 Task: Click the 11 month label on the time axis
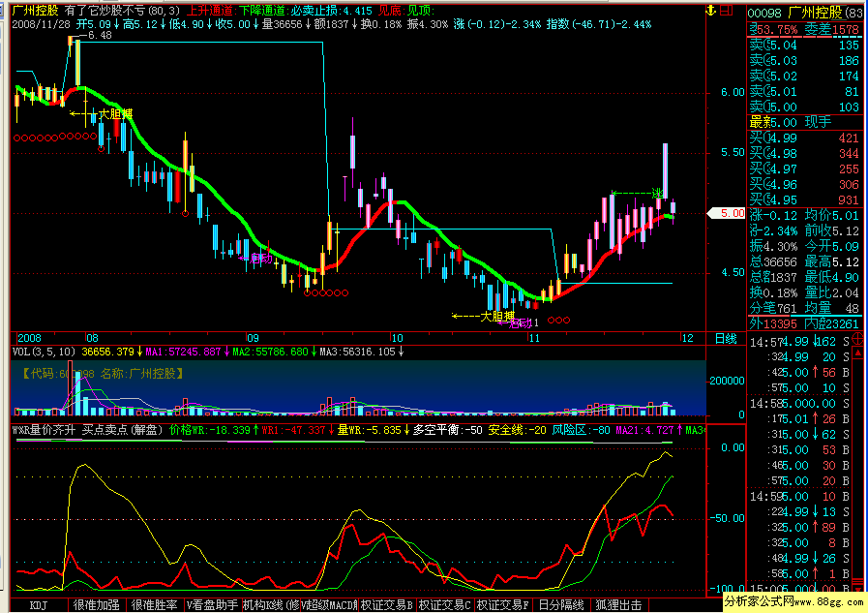(x=533, y=338)
